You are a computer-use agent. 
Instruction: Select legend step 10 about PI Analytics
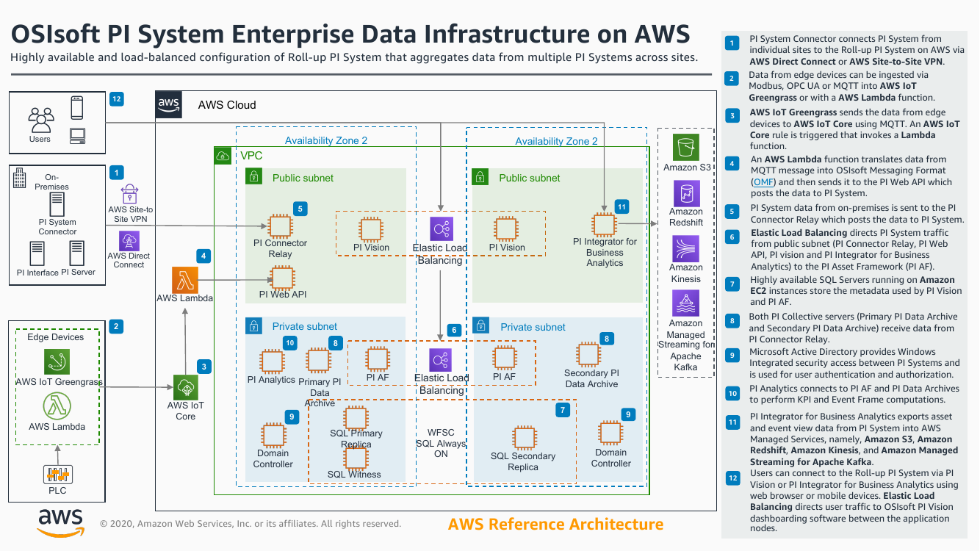854,394
